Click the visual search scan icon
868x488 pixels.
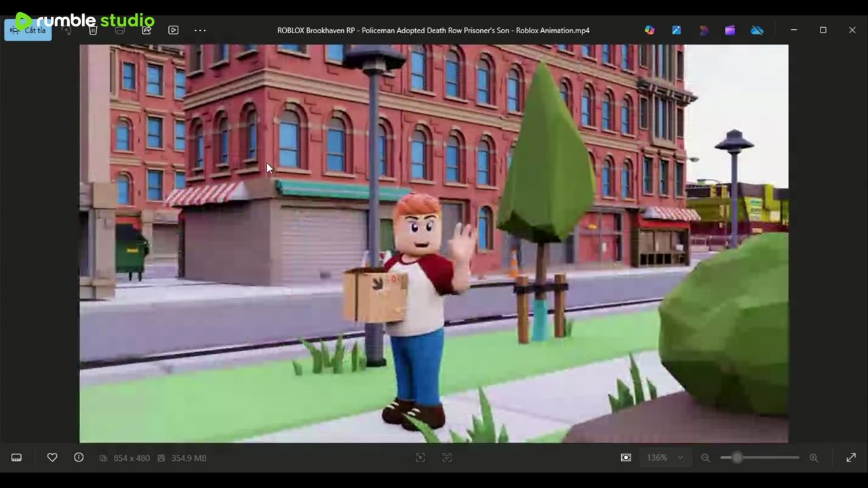coord(420,457)
